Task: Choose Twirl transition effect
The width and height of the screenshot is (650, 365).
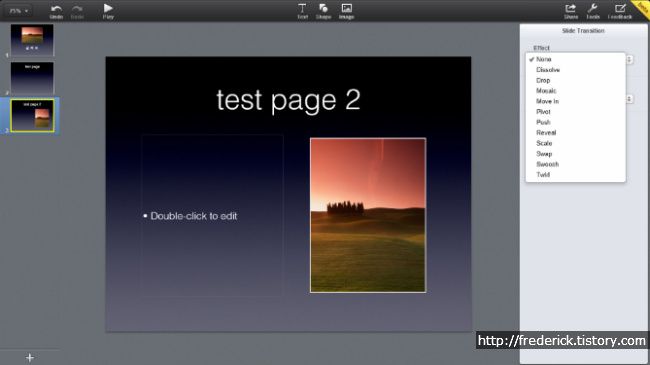Action: point(575,175)
